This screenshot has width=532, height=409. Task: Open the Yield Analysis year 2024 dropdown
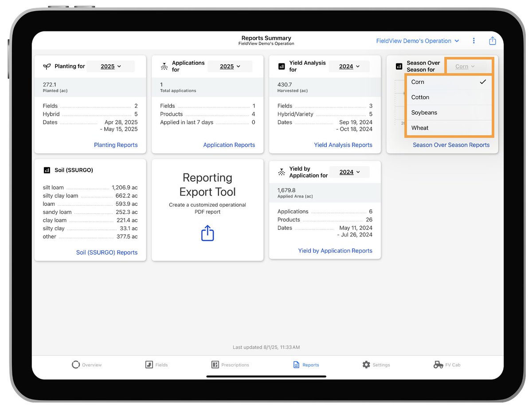tap(349, 67)
